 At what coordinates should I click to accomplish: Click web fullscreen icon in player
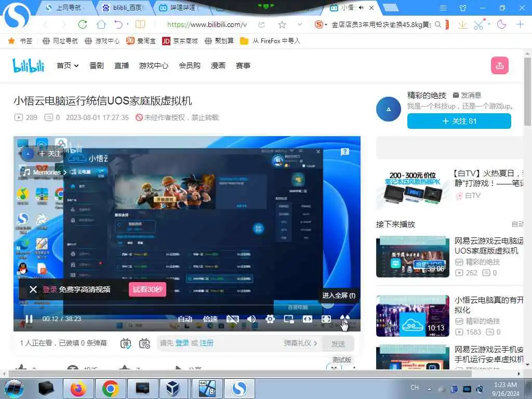tap(326, 319)
